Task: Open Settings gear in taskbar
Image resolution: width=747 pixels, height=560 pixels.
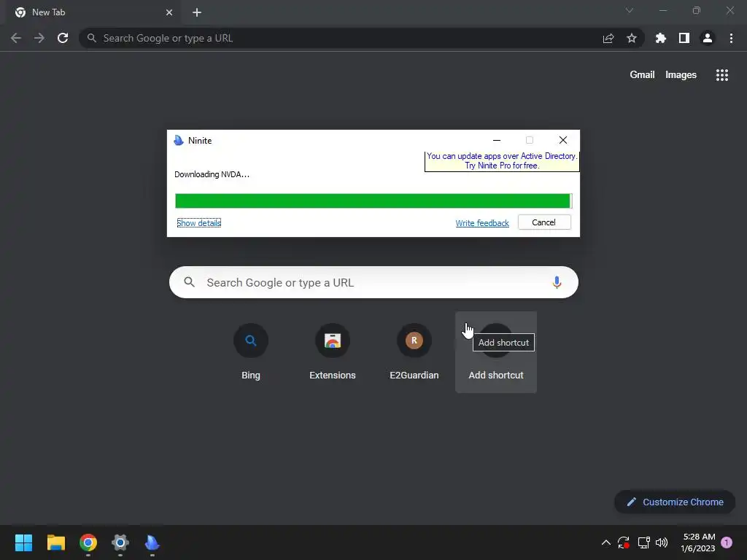Action: click(120, 542)
